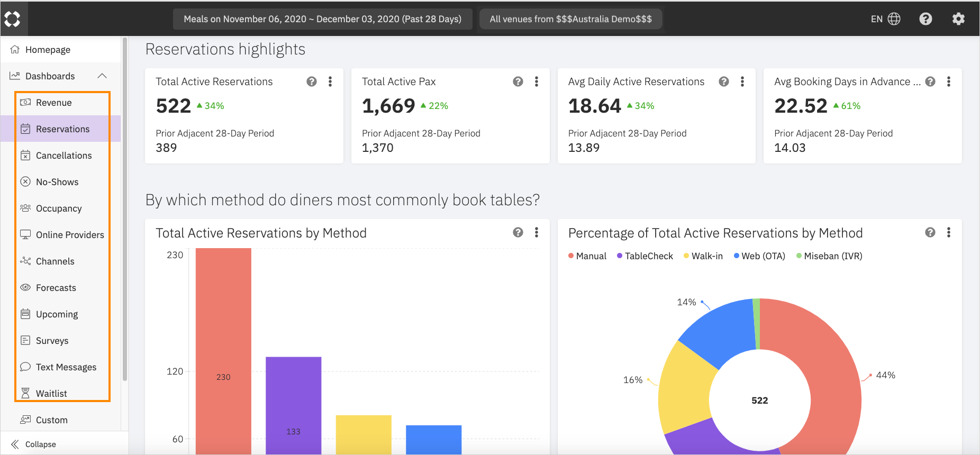Screen dimensions: 980x455
Task: Collapse the Dashboards menu chevron
Action: [x=102, y=76]
